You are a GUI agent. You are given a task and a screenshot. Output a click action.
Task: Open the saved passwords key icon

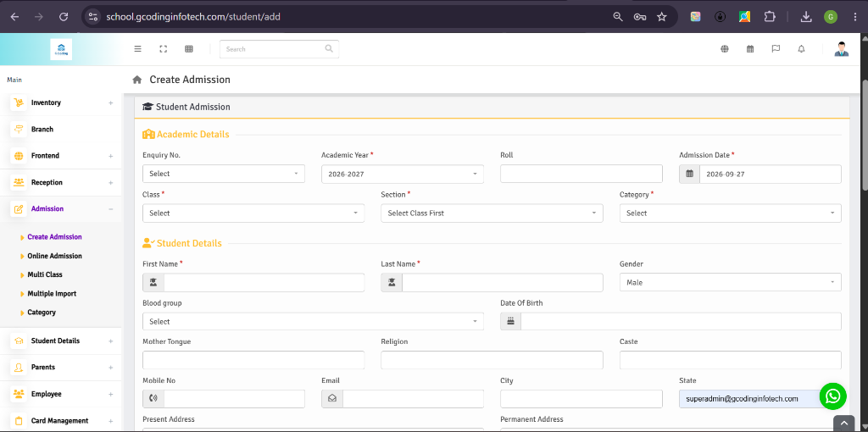(x=640, y=17)
